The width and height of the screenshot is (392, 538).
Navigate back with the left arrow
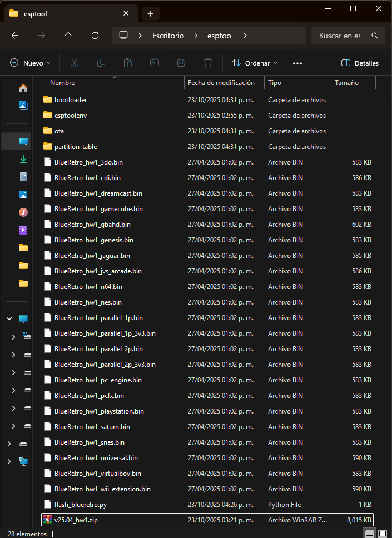[x=15, y=36]
